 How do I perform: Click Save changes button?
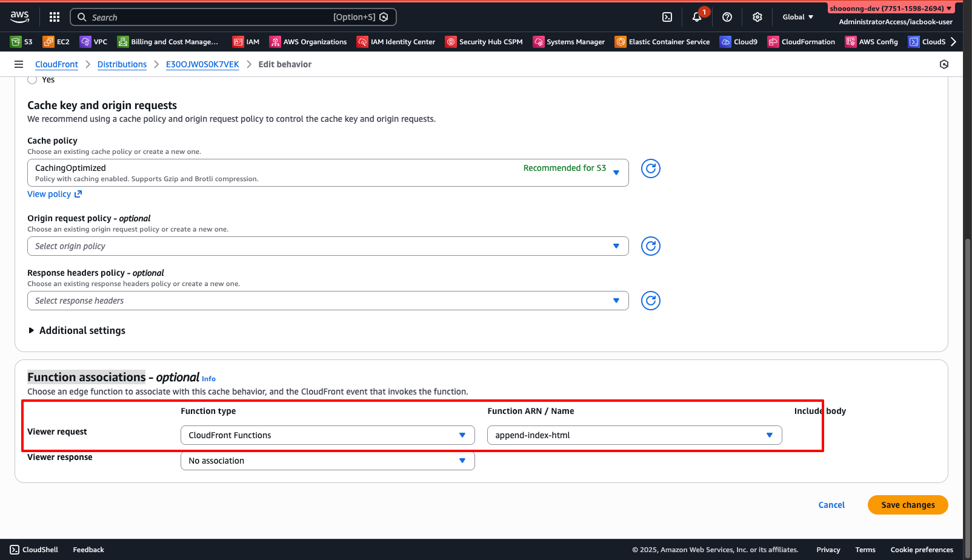pos(908,505)
